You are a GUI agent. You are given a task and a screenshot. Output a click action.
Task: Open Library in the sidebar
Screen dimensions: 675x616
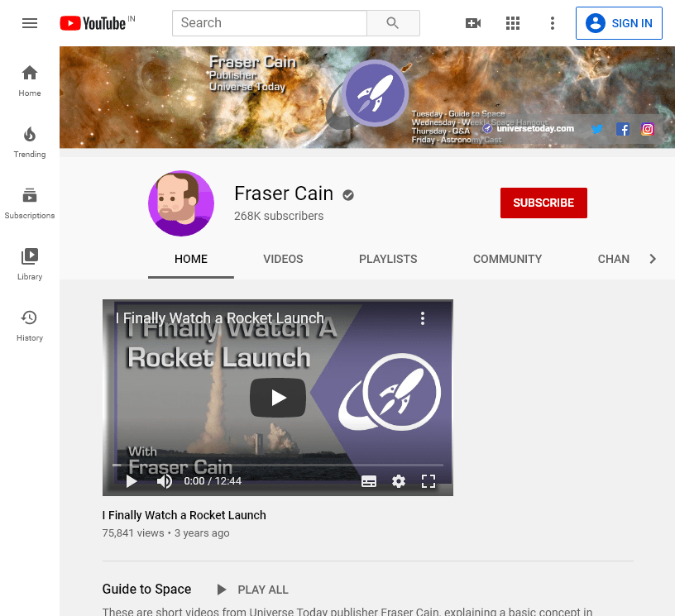30,265
